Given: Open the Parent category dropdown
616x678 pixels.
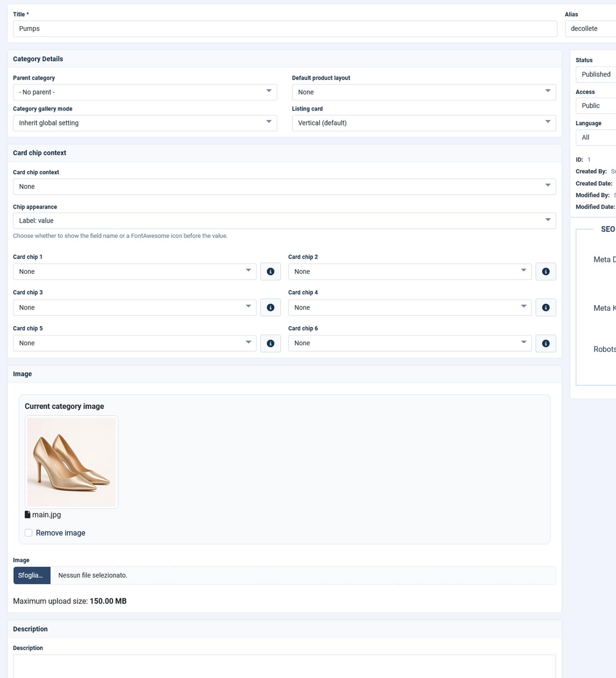Looking at the screenshot, I should (145, 92).
